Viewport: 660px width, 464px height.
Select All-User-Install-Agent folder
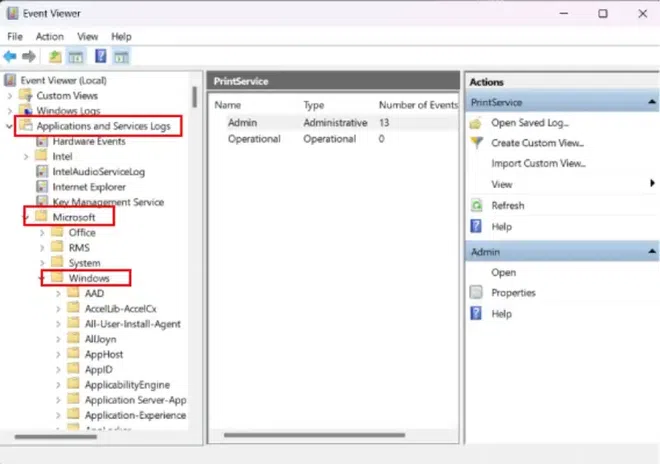pyautogui.click(x=133, y=324)
